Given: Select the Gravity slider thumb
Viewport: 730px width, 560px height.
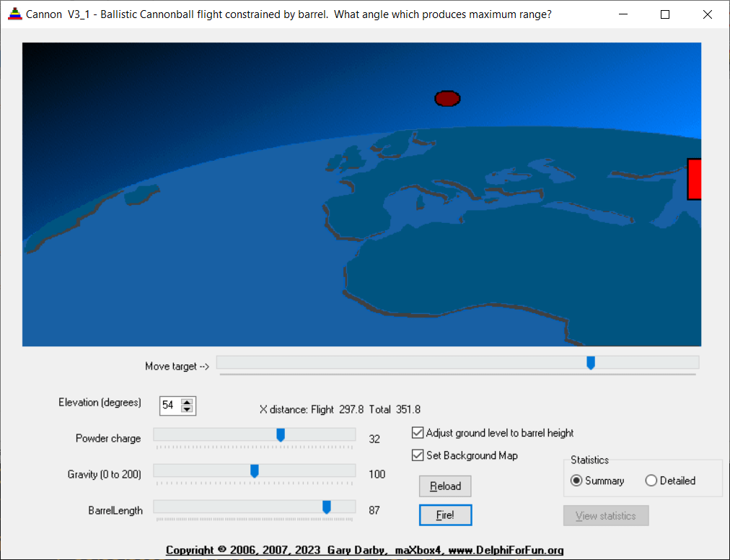Looking at the screenshot, I should pos(255,471).
